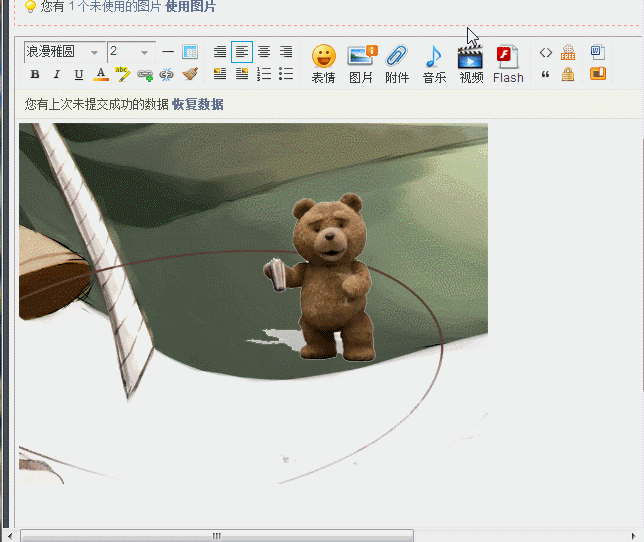Insert a Flash object

click(508, 64)
